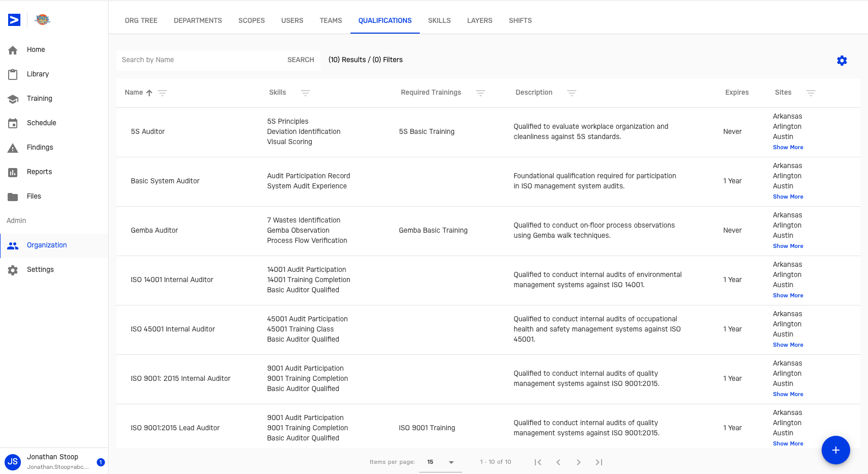Open the Settings gear icon in sidebar
This screenshot has width=868, height=474.
click(13, 270)
